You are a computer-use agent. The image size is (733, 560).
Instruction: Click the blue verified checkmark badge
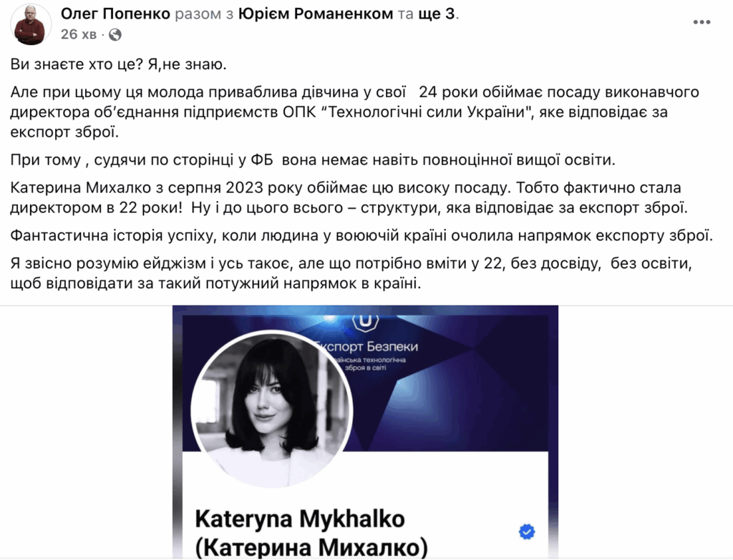(x=527, y=531)
